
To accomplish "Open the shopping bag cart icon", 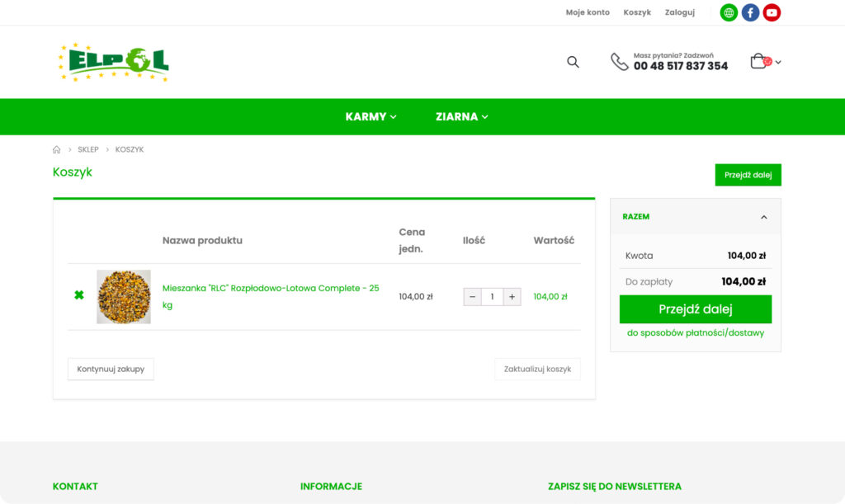I will point(759,61).
